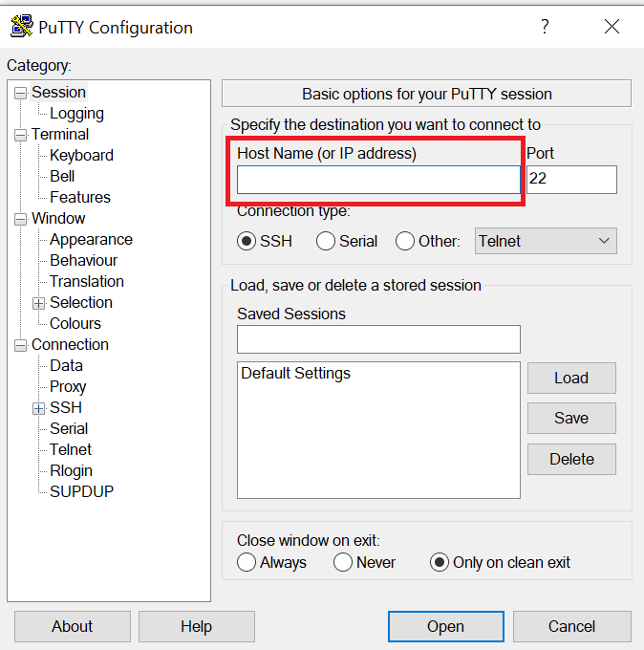Click the PuTTY icon in title bar
644x650 pixels.
click(22, 27)
